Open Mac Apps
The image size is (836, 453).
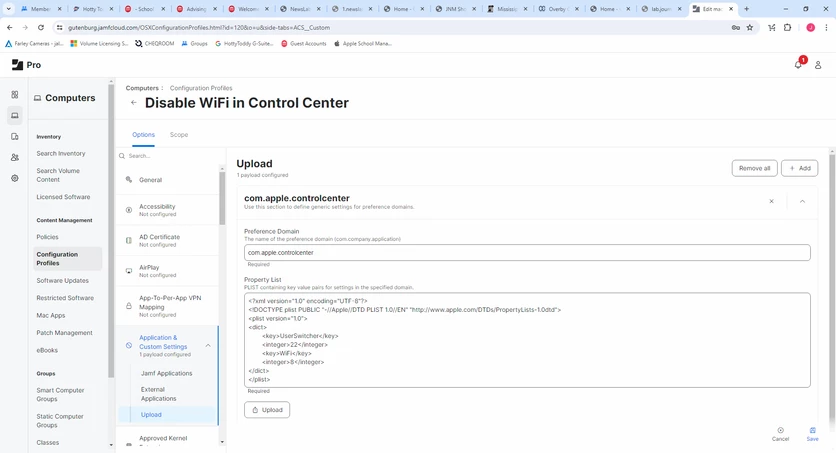[51, 316]
